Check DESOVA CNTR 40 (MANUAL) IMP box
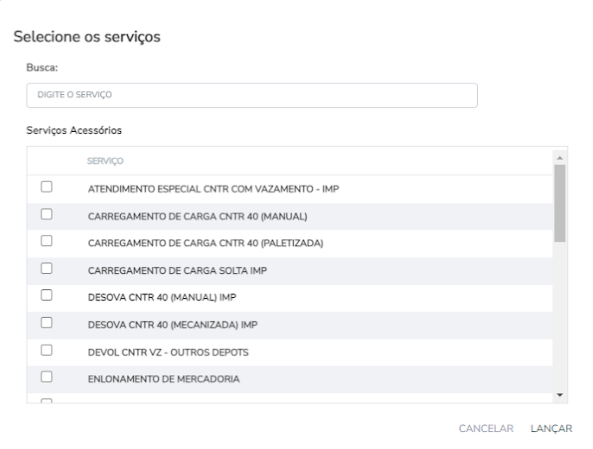 tap(47, 295)
